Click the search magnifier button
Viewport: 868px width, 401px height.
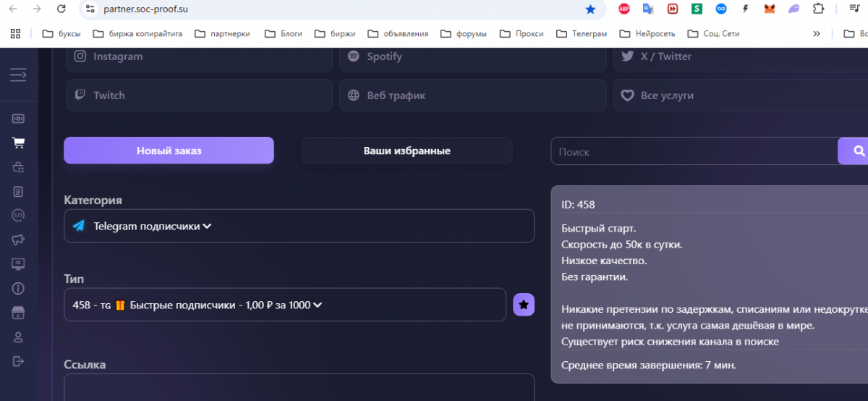858,151
